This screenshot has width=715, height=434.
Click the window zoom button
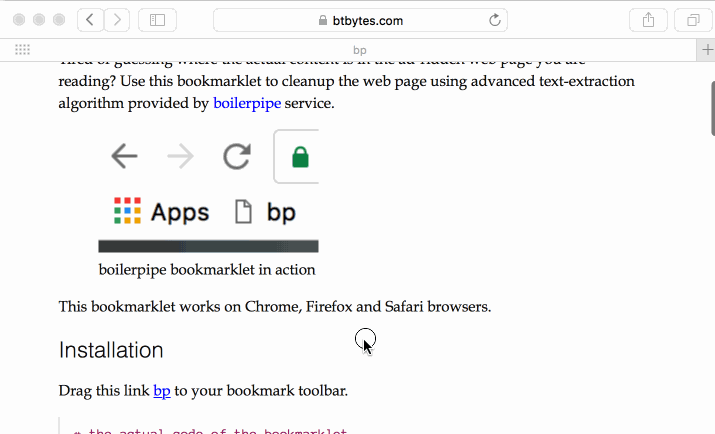pos(59,20)
